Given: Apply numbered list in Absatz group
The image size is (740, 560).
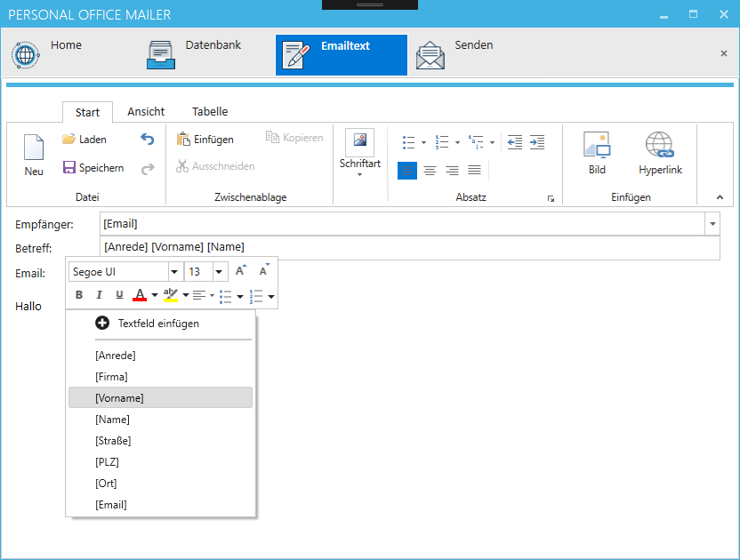Looking at the screenshot, I should coord(442,142).
